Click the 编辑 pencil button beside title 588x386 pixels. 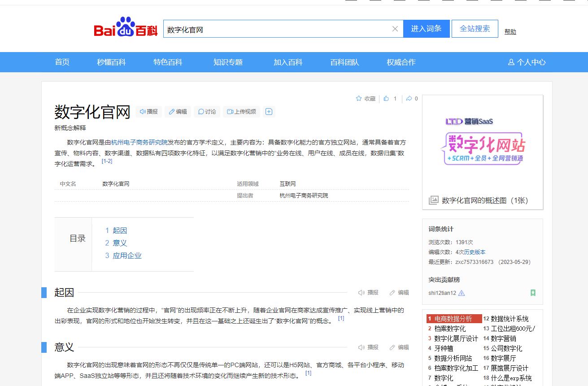(x=178, y=112)
